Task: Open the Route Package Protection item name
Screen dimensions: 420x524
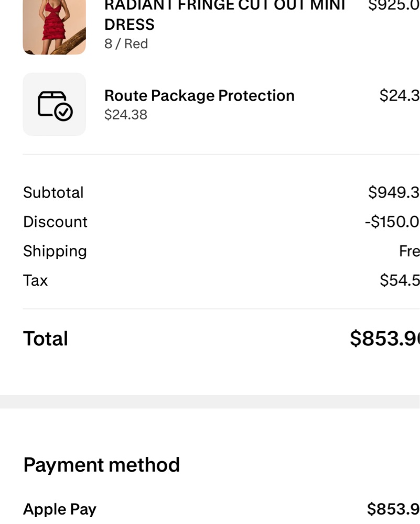Action: tap(199, 95)
